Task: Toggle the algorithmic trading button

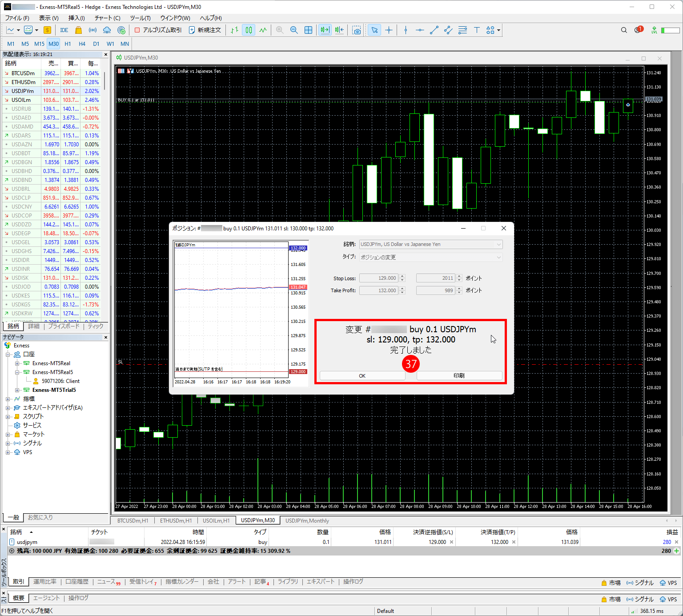Action: 158,30
